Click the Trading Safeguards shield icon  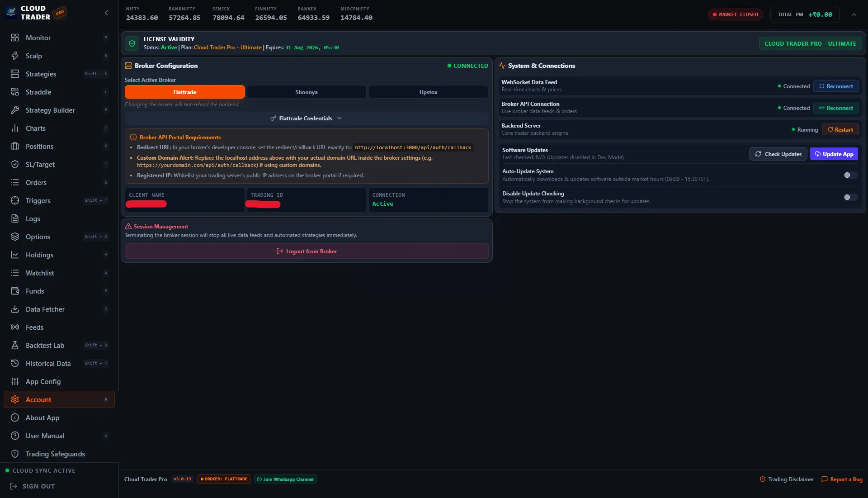coord(15,454)
